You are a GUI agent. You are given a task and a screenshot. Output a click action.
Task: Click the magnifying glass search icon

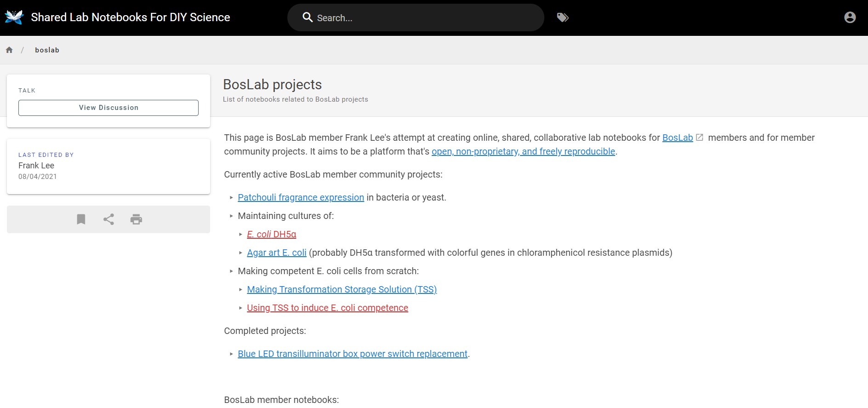pos(308,17)
